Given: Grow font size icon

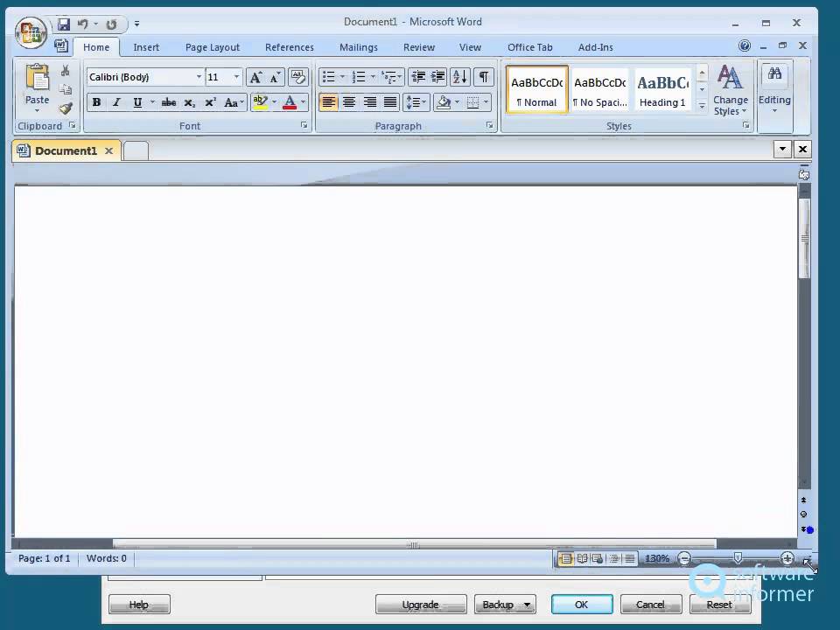Looking at the screenshot, I should [x=256, y=77].
